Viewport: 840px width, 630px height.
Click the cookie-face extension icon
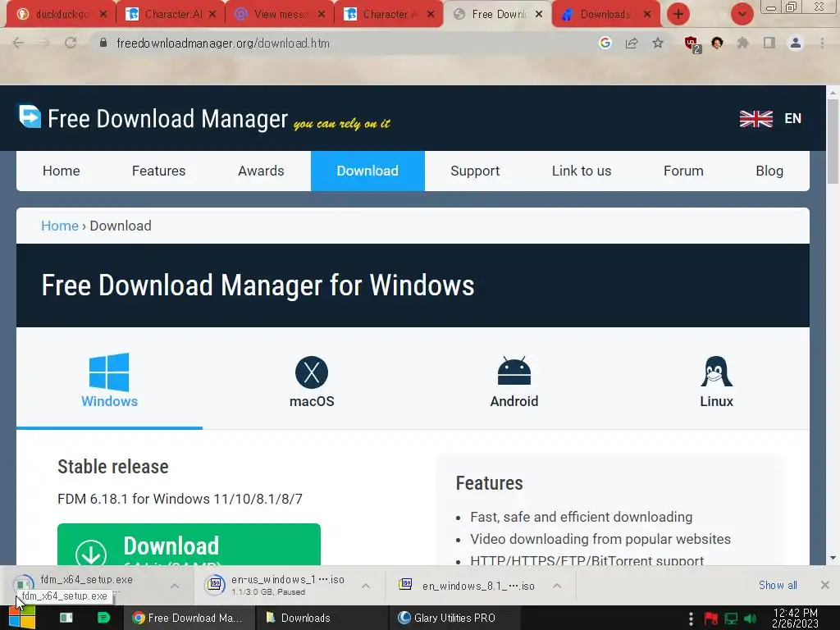click(x=717, y=43)
